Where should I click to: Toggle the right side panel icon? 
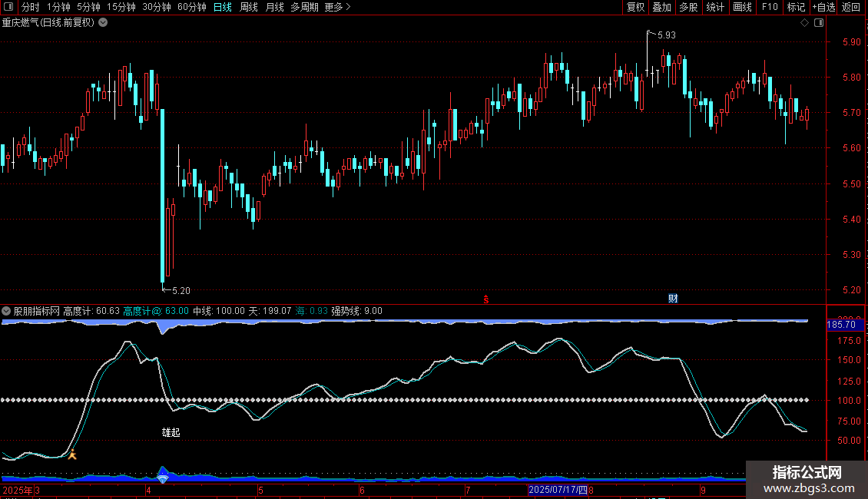(x=819, y=22)
